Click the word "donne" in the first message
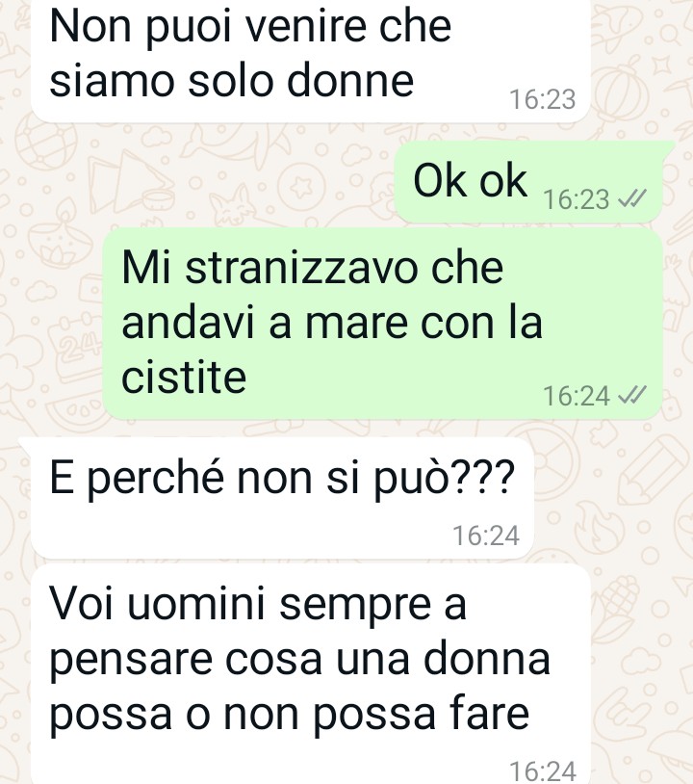The image size is (693, 784). tap(350, 81)
